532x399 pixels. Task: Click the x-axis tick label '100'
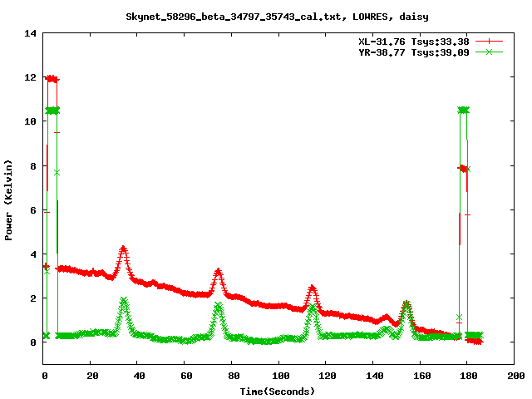click(281, 376)
